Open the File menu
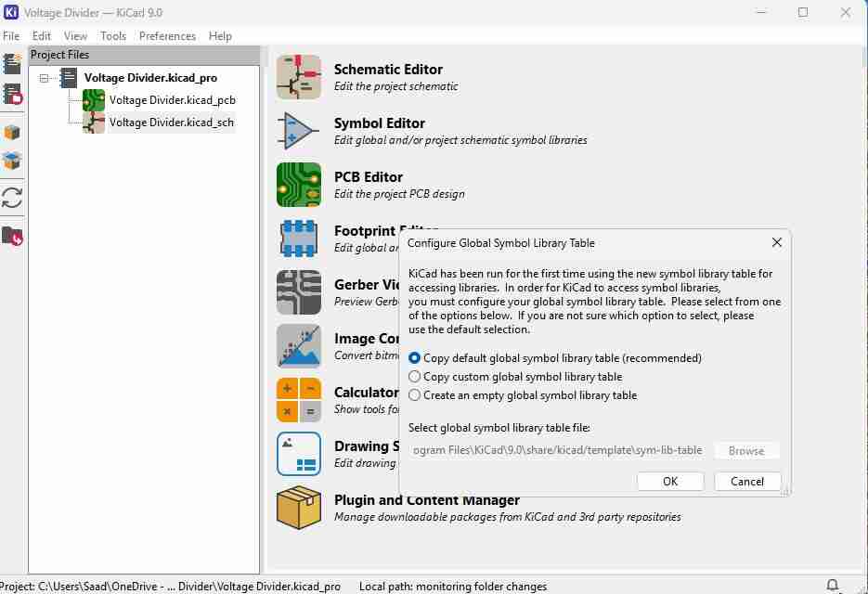 click(11, 36)
